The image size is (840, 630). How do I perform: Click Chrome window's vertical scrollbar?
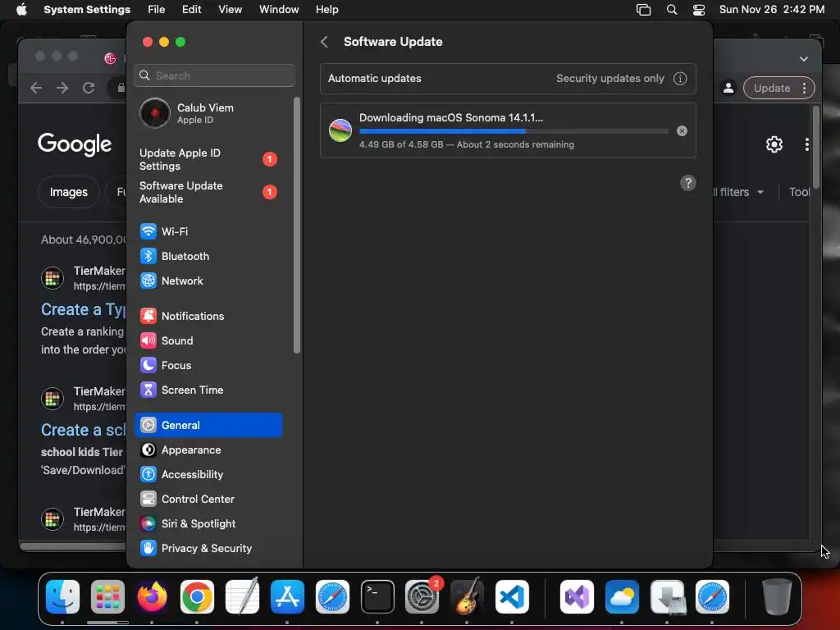[x=816, y=148]
